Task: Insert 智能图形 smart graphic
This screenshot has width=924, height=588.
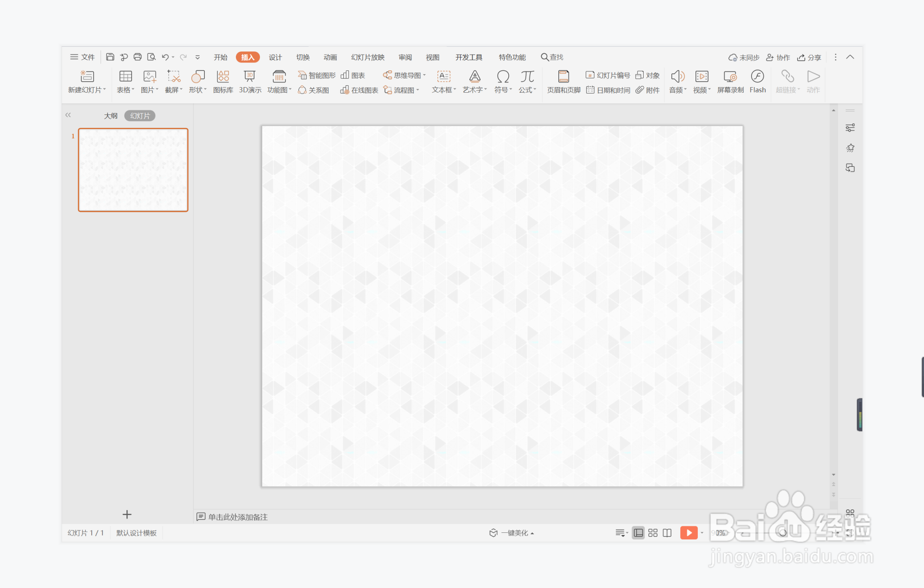Action: pyautogui.click(x=317, y=75)
